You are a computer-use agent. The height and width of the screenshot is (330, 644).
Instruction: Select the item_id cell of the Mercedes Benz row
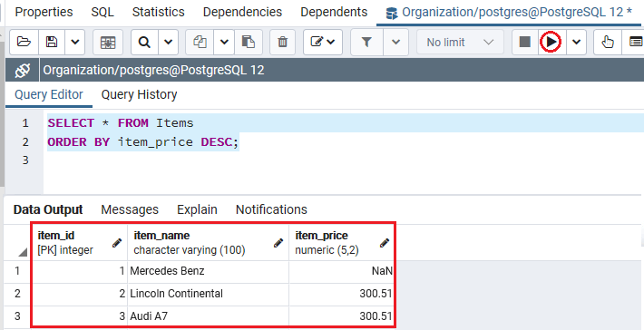[79, 271]
